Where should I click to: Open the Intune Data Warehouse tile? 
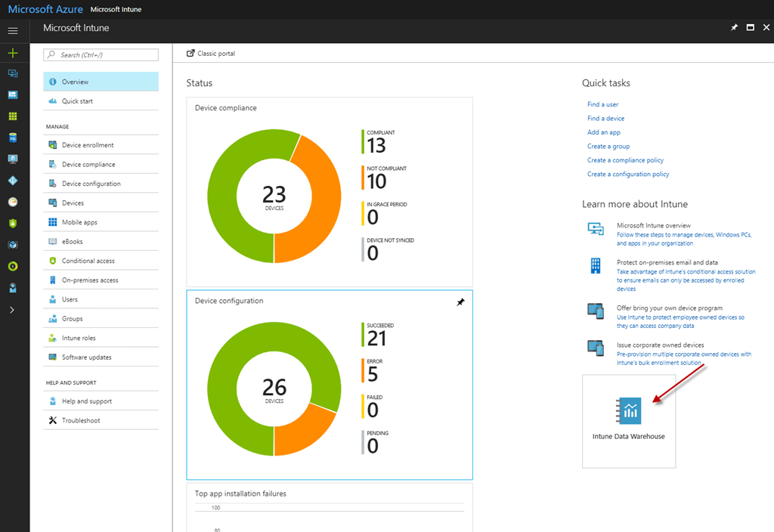(x=628, y=421)
